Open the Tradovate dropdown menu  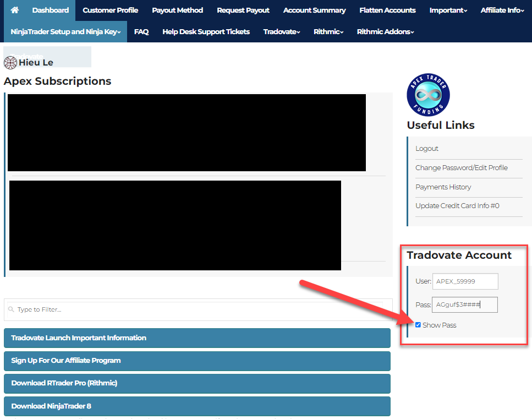click(282, 32)
